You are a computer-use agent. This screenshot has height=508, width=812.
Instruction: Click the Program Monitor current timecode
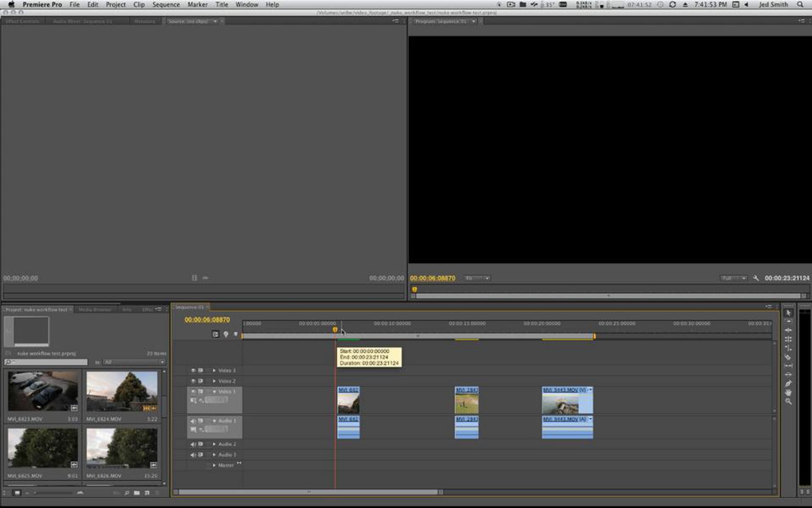pyautogui.click(x=432, y=278)
